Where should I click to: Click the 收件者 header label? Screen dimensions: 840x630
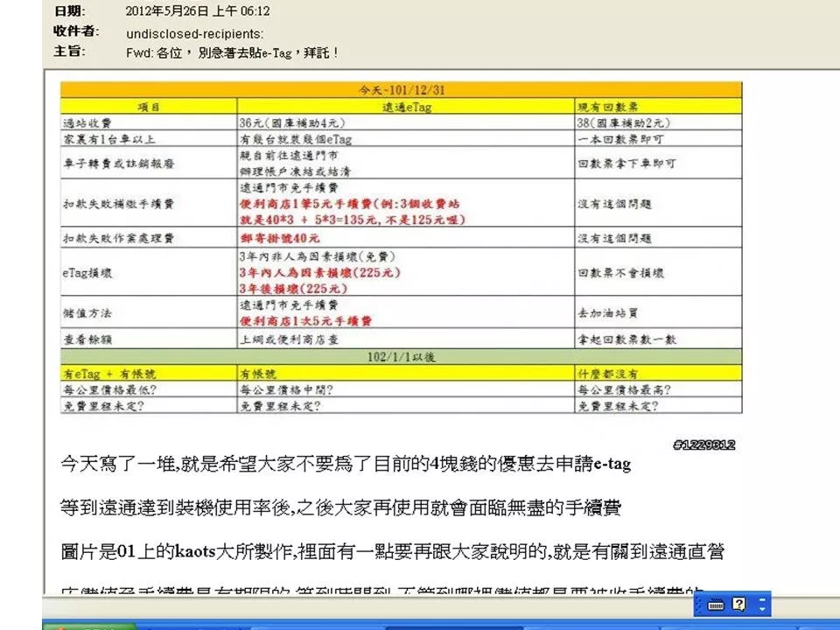tap(77, 31)
